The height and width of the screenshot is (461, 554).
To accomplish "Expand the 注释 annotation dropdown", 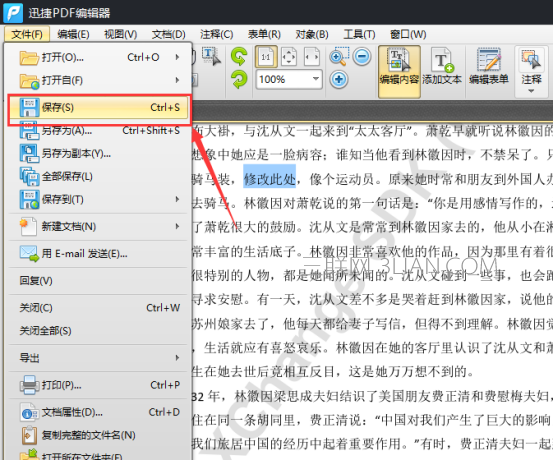I will 531,71.
